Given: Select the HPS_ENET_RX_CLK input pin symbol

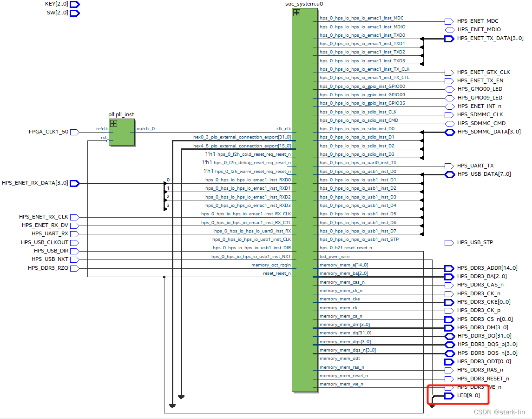Looking at the screenshot, I should (75, 217).
